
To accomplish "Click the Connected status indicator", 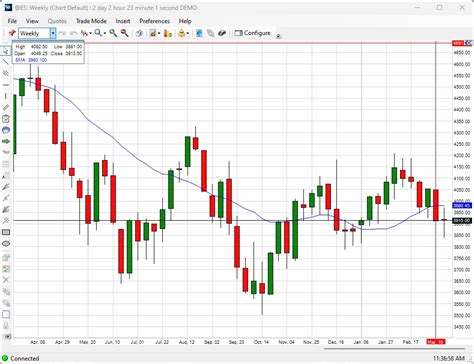I will point(21,358).
